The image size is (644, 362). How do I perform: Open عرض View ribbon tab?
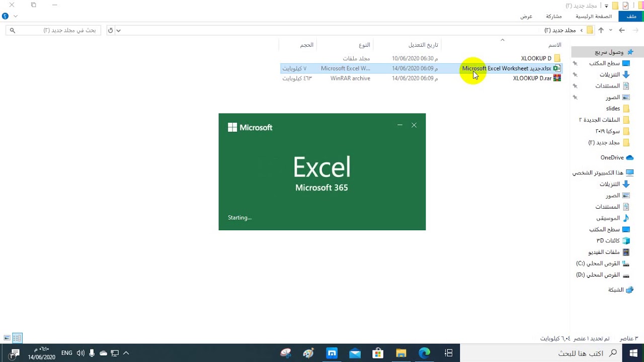[x=526, y=17]
